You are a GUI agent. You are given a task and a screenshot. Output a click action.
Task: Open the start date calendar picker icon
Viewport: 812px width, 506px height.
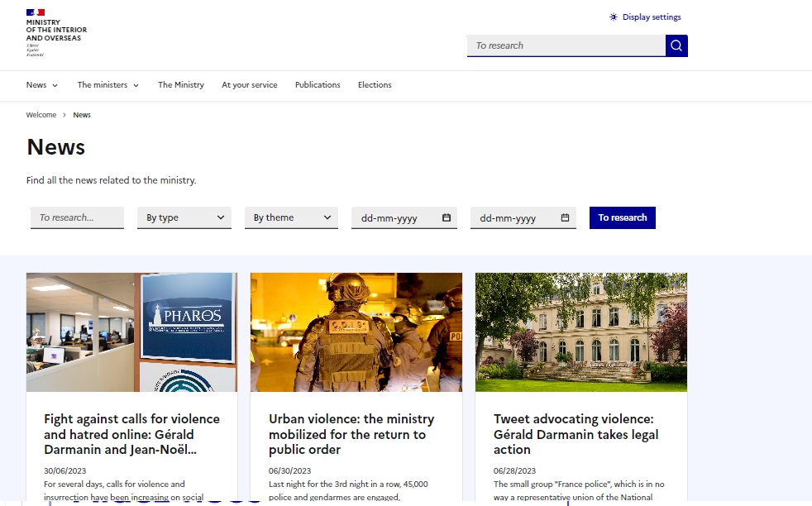[447, 218]
